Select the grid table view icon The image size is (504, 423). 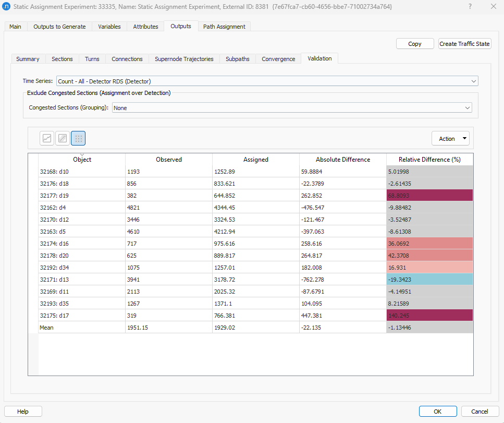(78, 138)
